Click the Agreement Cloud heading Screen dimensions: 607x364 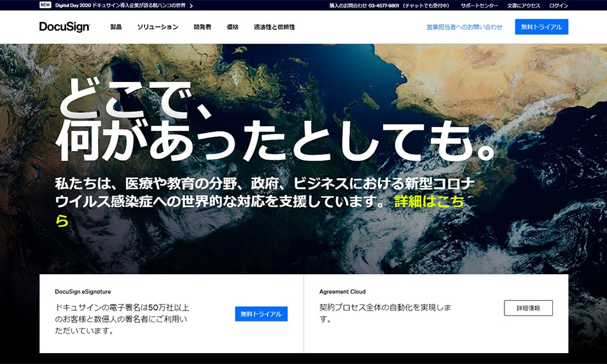click(x=342, y=292)
